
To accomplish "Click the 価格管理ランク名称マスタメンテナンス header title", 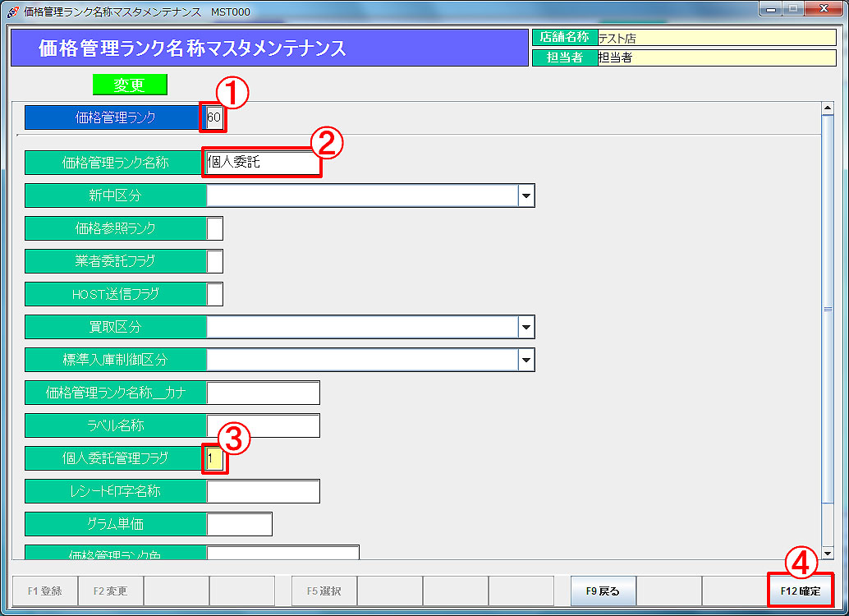I will click(192, 48).
